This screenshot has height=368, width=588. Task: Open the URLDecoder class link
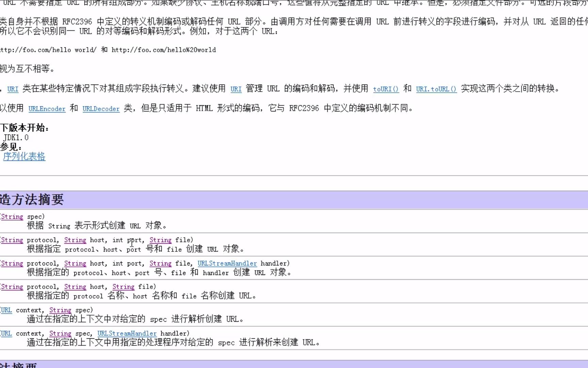(101, 109)
